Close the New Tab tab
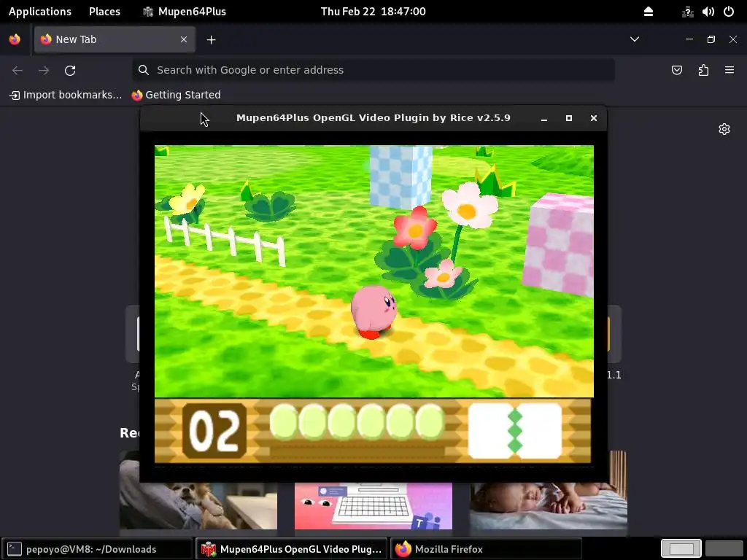This screenshot has height=560, width=747. click(184, 39)
